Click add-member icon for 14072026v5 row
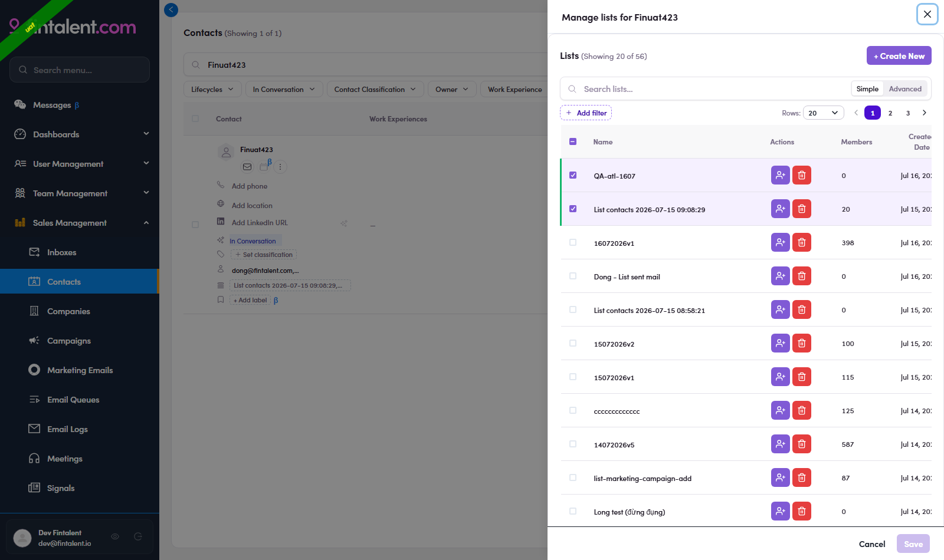The width and height of the screenshot is (944, 560). coord(780,444)
